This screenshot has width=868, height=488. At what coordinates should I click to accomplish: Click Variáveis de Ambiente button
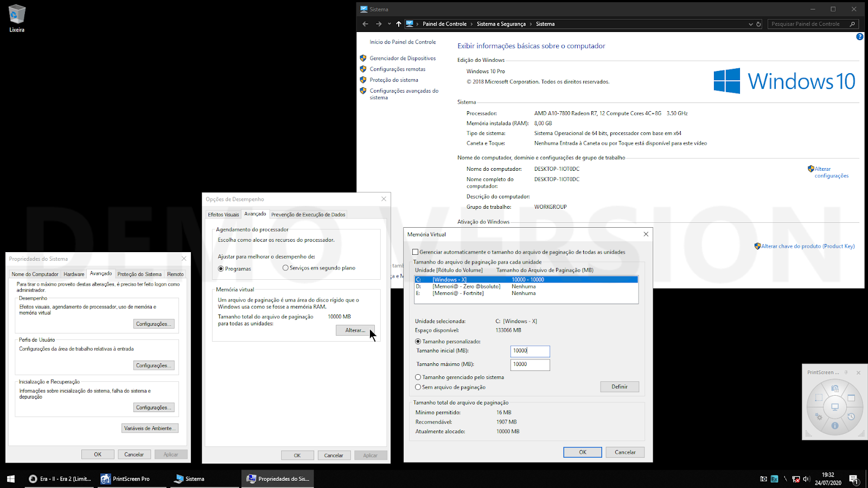(x=150, y=428)
